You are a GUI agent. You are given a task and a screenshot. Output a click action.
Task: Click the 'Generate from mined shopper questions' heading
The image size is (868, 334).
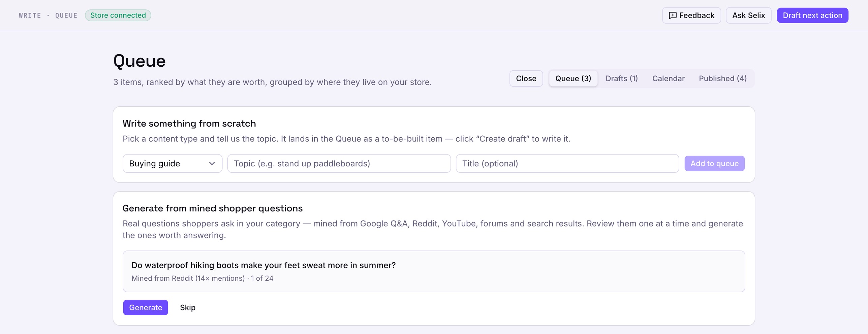(213, 208)
